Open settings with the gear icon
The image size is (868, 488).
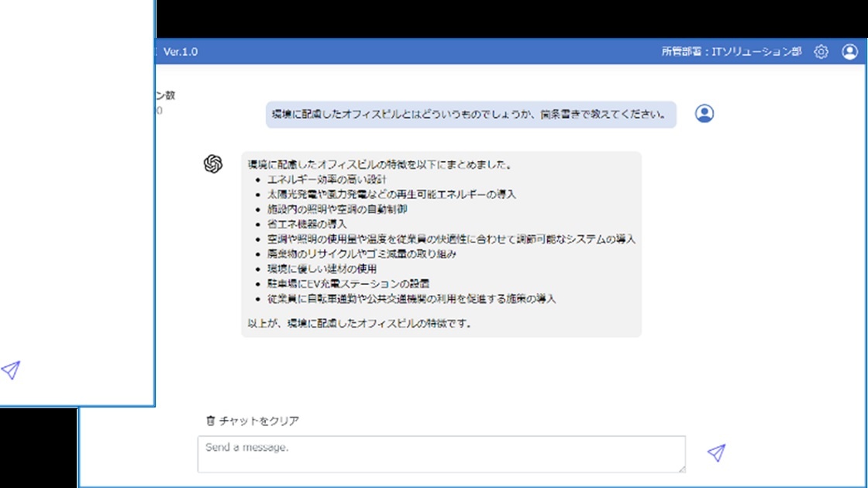[821, 52]
